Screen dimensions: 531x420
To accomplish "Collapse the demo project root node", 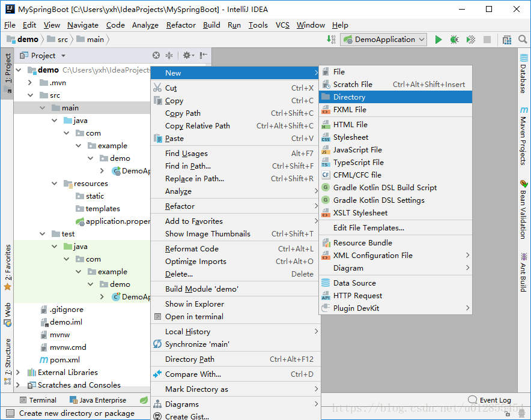I will [x=19, y=70].
